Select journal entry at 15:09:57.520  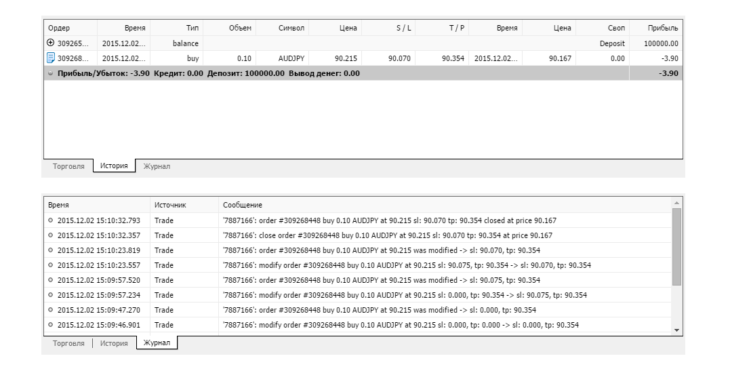(x=358, y=280)
